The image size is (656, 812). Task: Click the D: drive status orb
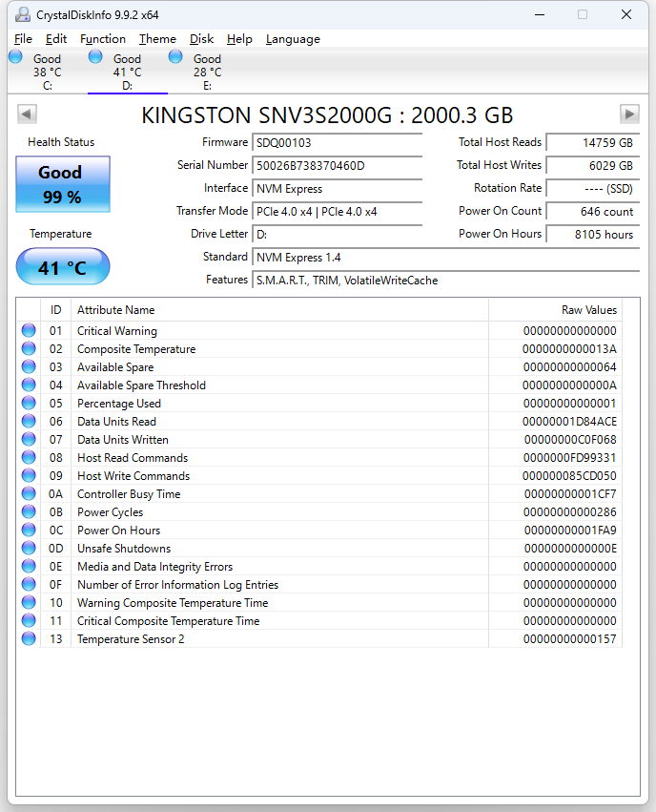click(x=95, y=56)
